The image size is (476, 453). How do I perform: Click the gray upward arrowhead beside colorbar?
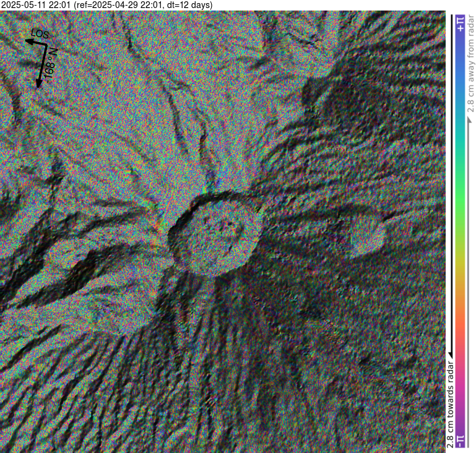click(470, 120)
